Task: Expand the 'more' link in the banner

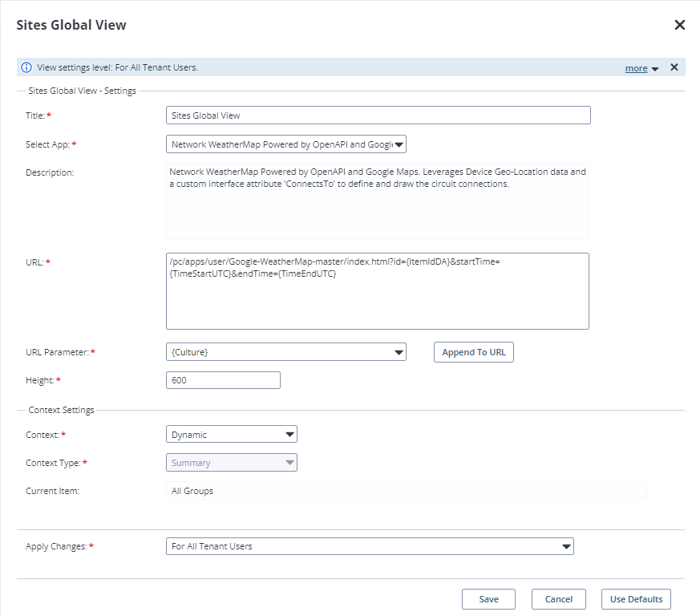Action: coord(636,68)
